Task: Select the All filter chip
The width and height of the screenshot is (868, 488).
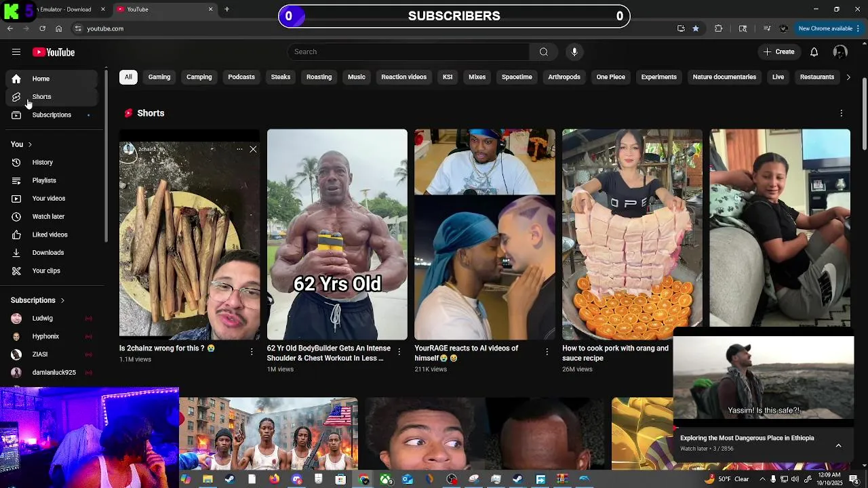Action: [128, 77]
